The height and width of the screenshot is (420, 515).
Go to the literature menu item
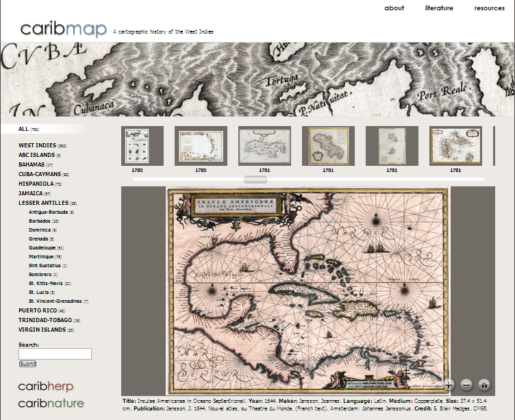tap(439, 8)
